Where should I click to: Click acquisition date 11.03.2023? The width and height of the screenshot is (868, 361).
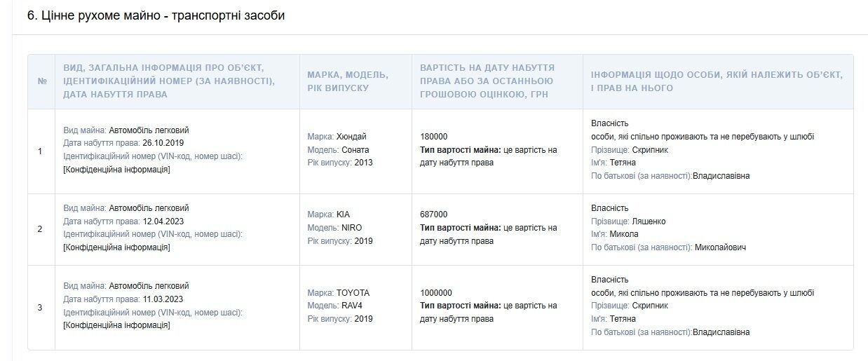click(163, 299)
